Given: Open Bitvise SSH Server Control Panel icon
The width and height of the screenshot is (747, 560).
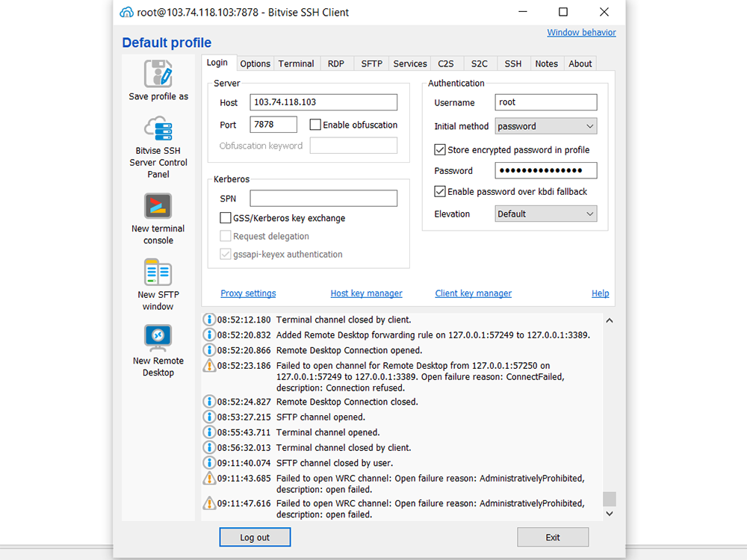Looking at the screenshot, I should (x=158, y=129).
